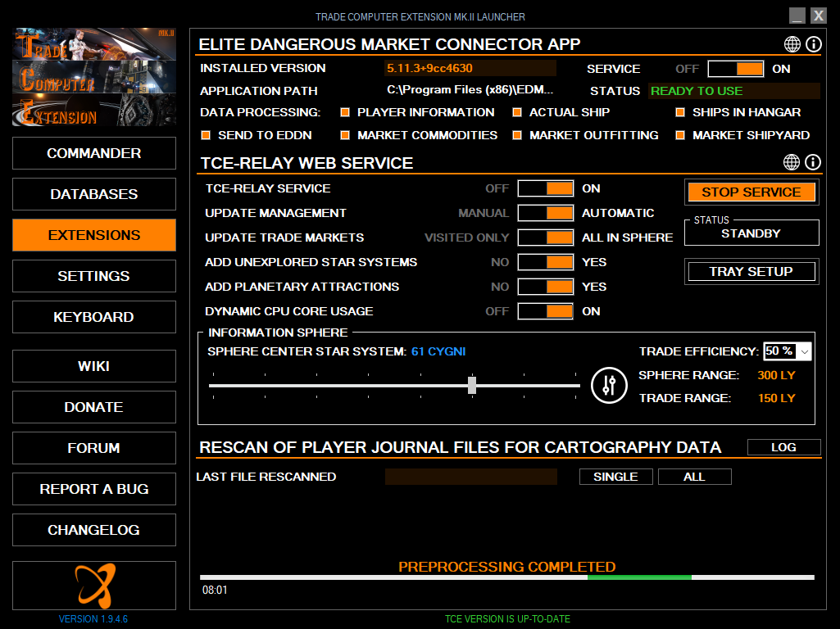Visit the Forum
The width and height of the screenshot is (840, 629).
tap(94, 448)
